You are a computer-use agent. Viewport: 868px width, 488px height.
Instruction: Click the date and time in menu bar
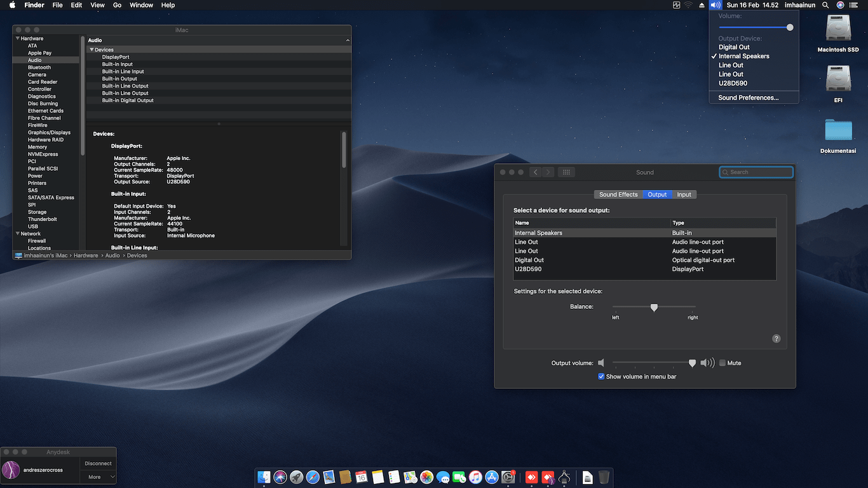(x=752, y=5)
